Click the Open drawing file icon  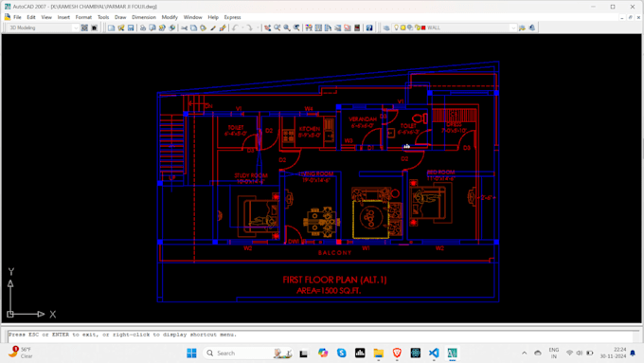pyautogui.click(x=121, y=27)
